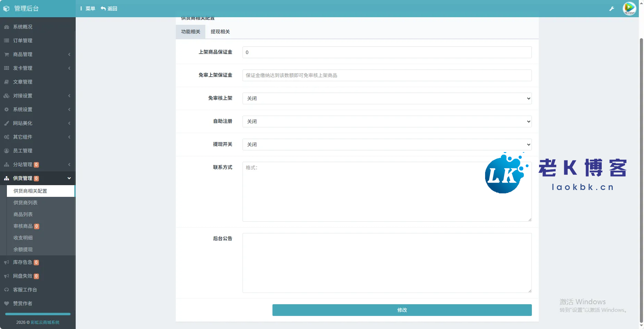Open the 提现开关 dropdown

387,145
